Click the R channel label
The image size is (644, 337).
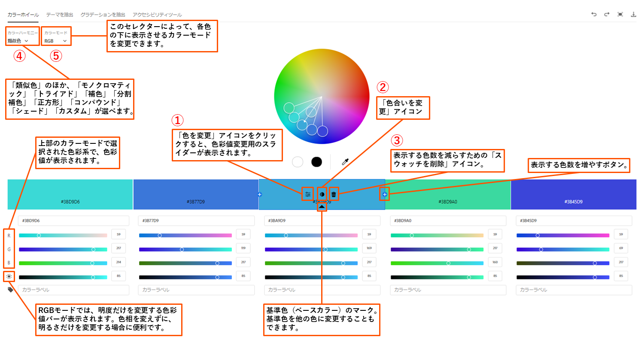click(x=9, y=235)
